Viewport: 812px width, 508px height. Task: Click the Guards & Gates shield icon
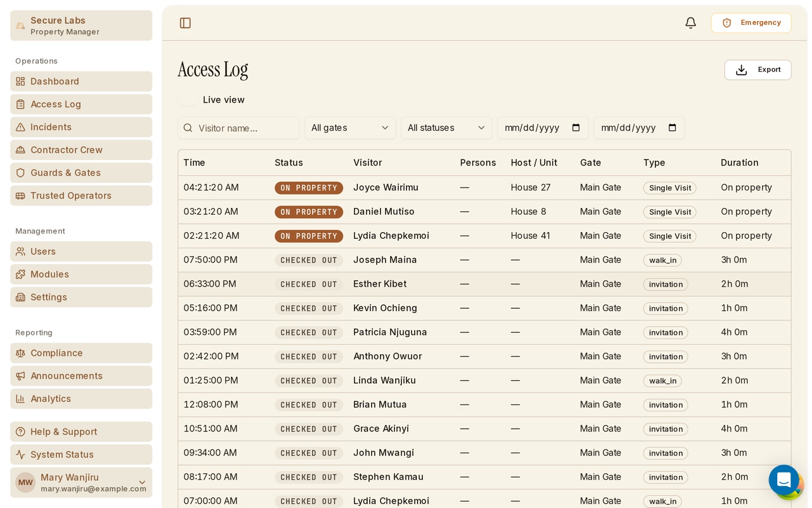coord(20,173)
